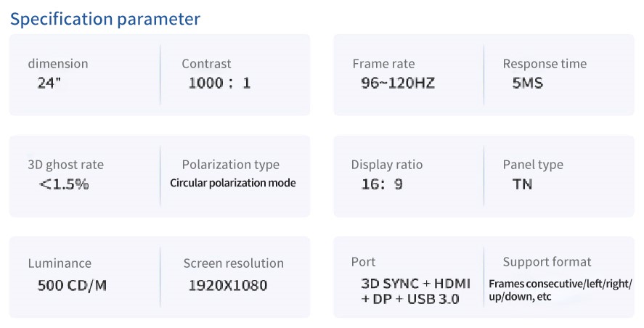The image size is (644, 328).
Task: Select the Display ratio label
Action: (x=387, y=165)
